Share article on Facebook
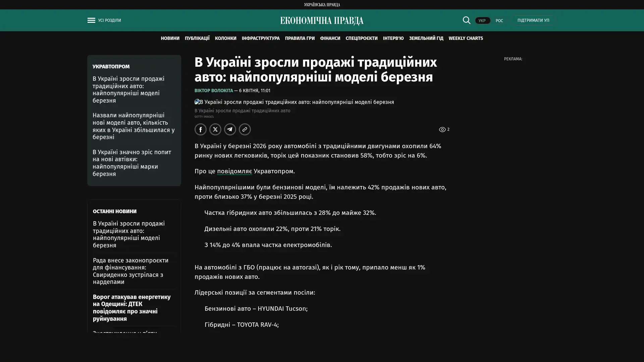Viewport: 644px width, 362px height. (200, 129)
